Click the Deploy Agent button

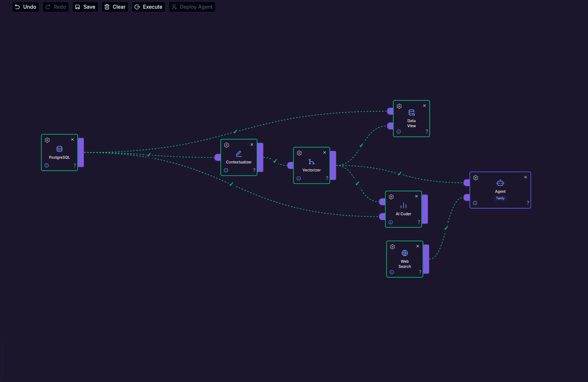[192, 7]
